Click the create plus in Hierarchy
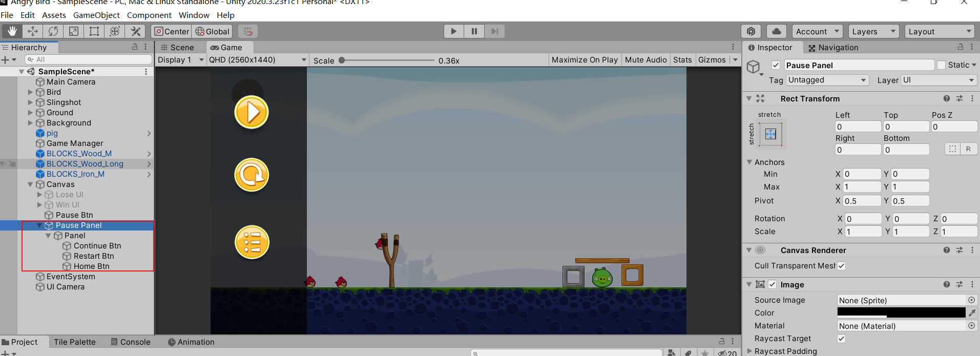Viewport: 980px width, 356px height. pos(6,60)
